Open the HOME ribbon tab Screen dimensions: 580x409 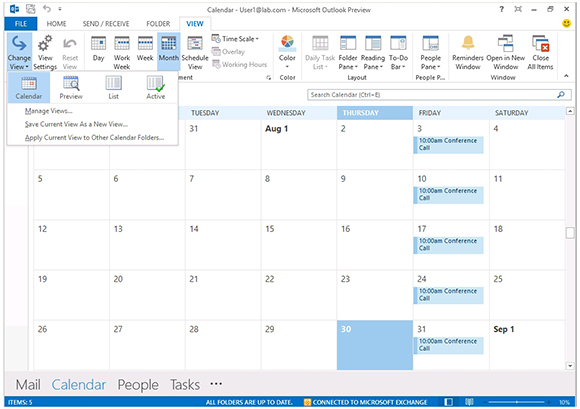click(56, 24)
